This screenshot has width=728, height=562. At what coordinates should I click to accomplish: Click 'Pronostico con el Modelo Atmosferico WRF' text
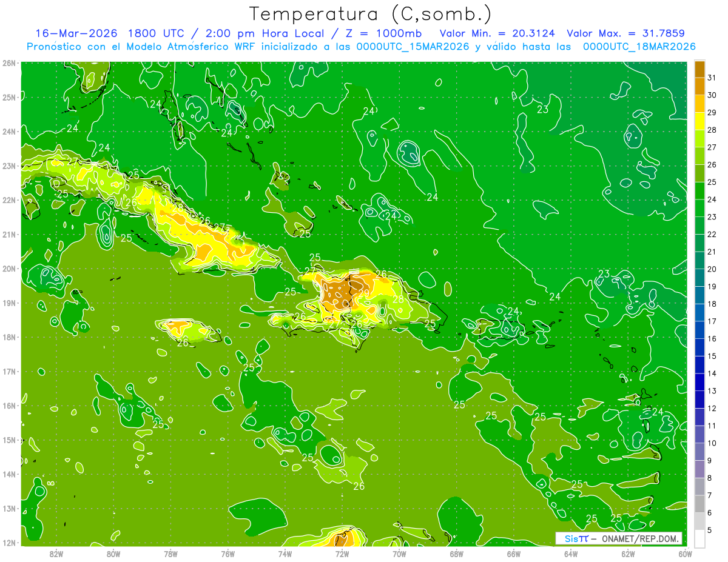tap(140, 47)
